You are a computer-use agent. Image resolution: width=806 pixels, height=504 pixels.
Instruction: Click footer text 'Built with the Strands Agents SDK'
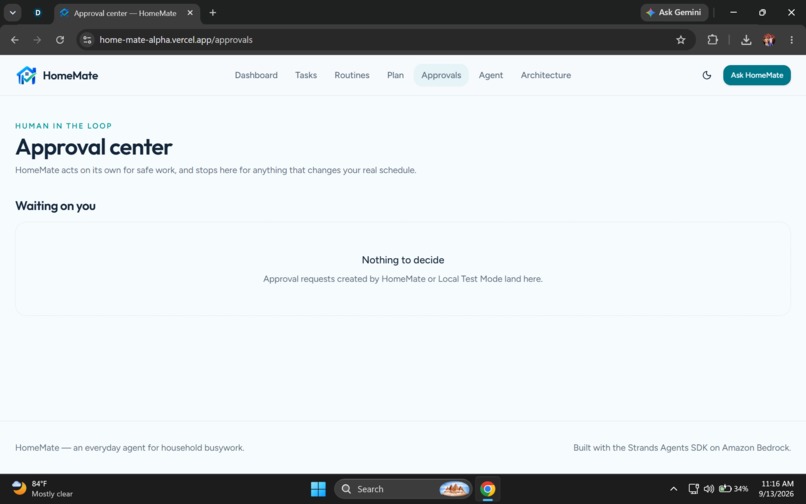coord(640,447)
